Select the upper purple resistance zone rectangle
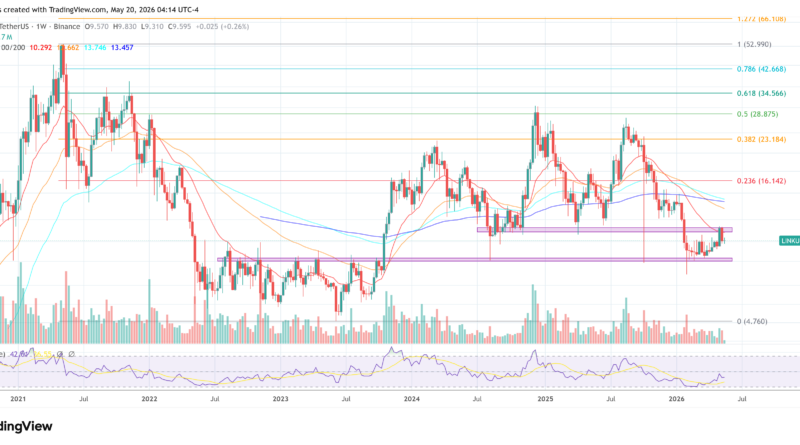Viewport: 800px width, 445px height. click(x=605, y=230)
